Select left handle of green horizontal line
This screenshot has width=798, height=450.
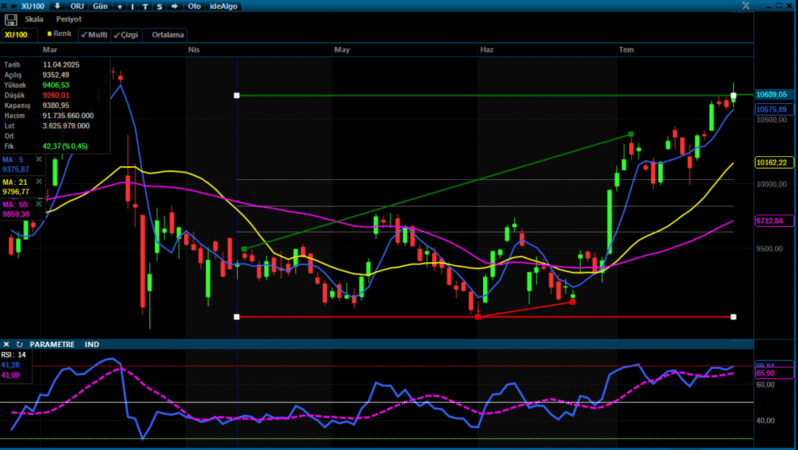(237, 95)
